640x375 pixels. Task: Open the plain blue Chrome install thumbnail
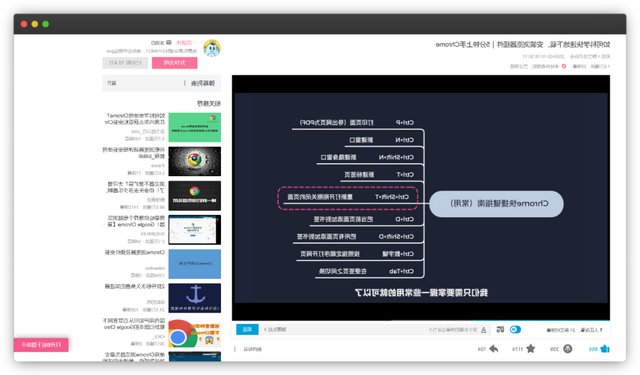coord(195,264)
